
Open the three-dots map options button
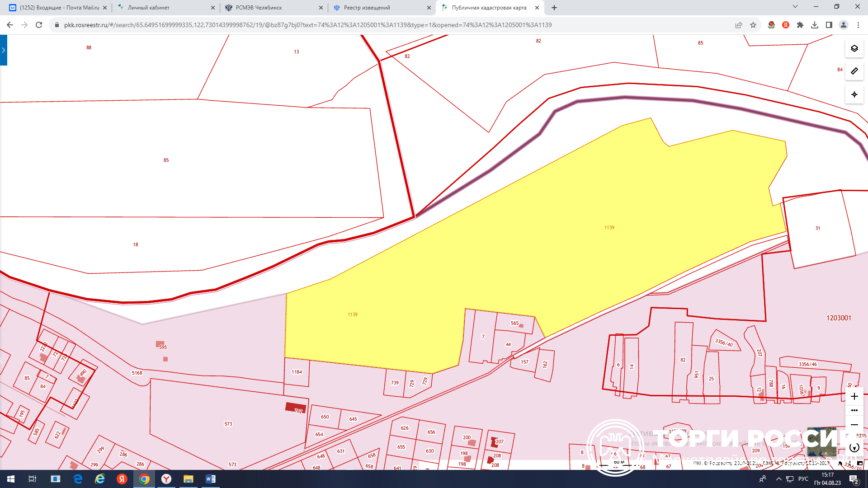[854, 410]
